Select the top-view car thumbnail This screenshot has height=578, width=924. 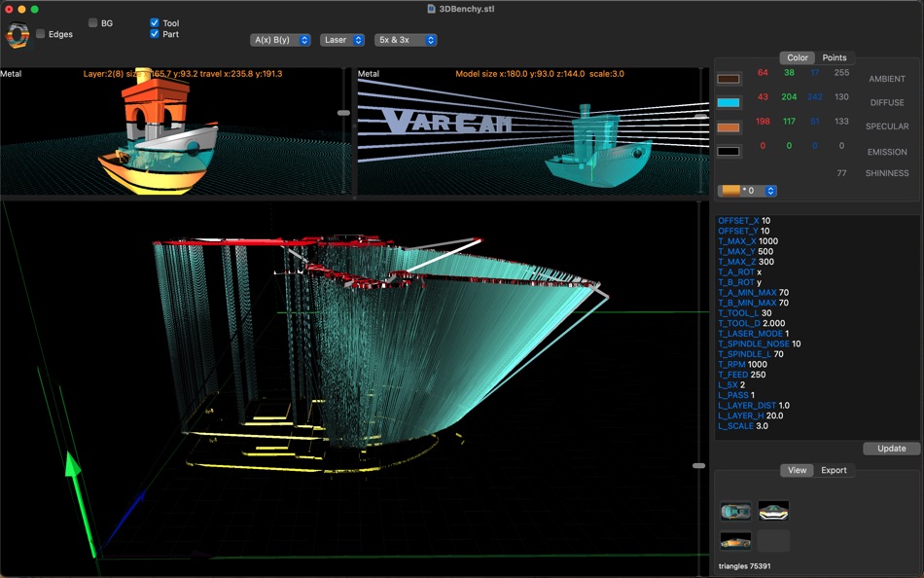(735, 511)
